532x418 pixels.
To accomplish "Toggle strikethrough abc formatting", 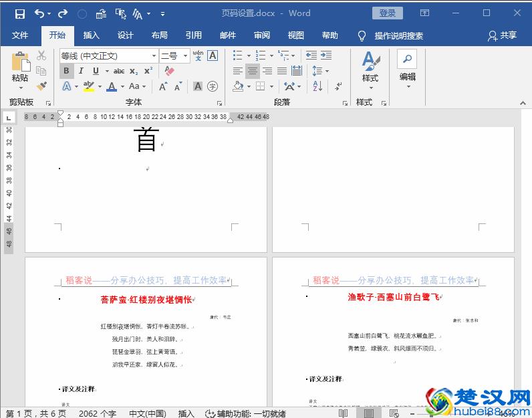I will tap(119, 71).
